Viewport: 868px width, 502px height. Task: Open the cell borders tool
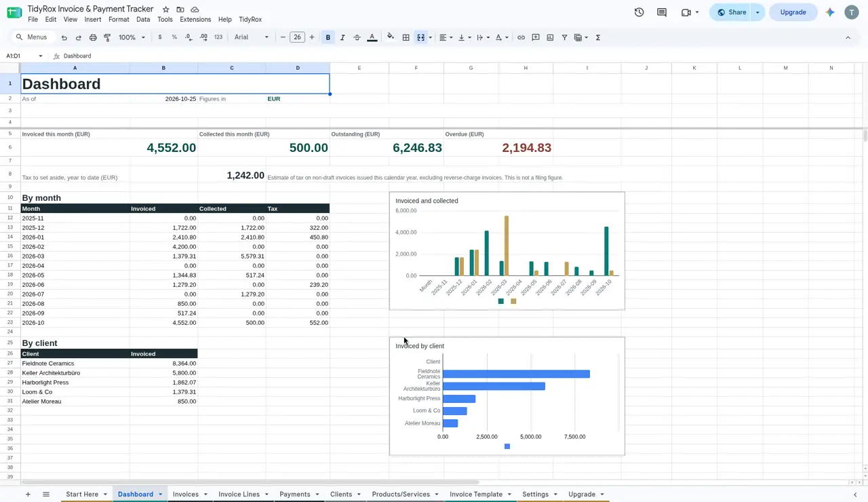(x=406, y=37)
